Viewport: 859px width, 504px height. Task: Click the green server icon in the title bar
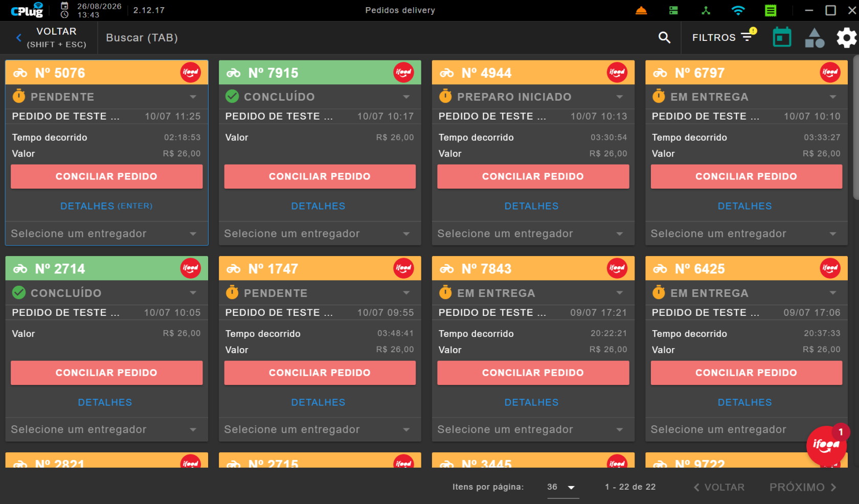673,10
